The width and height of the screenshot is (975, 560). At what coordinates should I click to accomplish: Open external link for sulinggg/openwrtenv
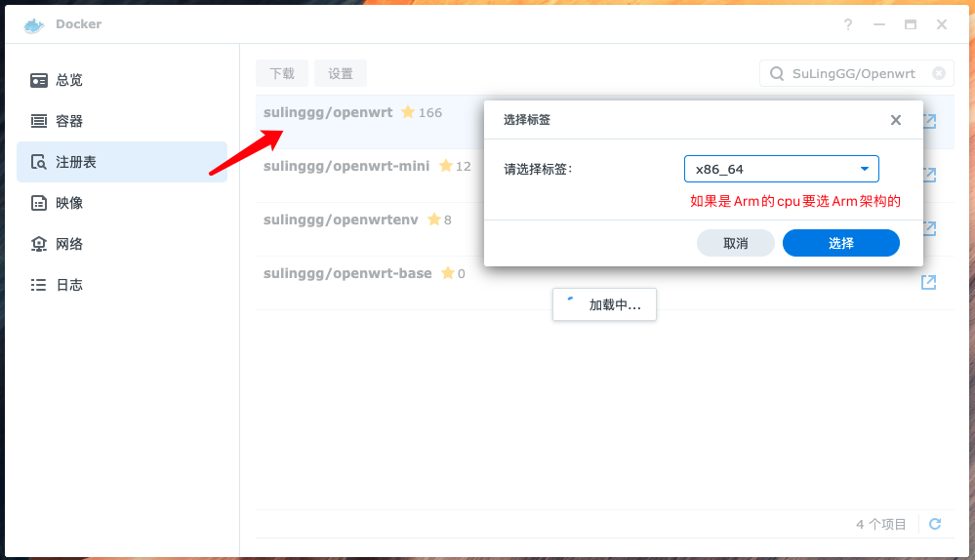(930, 228)
